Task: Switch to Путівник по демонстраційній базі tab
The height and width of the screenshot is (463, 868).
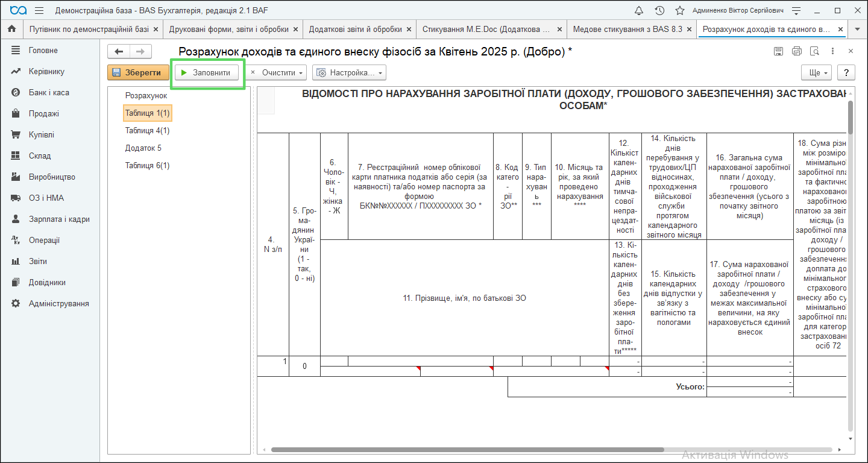Action: click(x=89, y=29)
